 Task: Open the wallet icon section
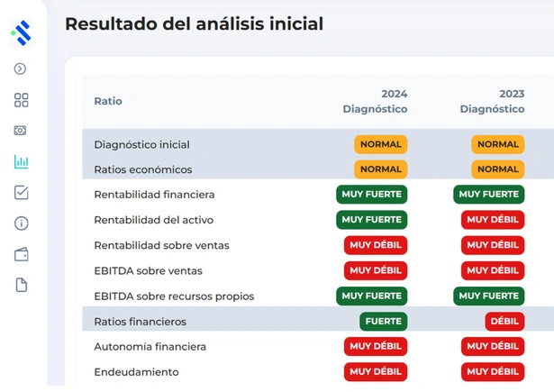(x=22, y=254)
